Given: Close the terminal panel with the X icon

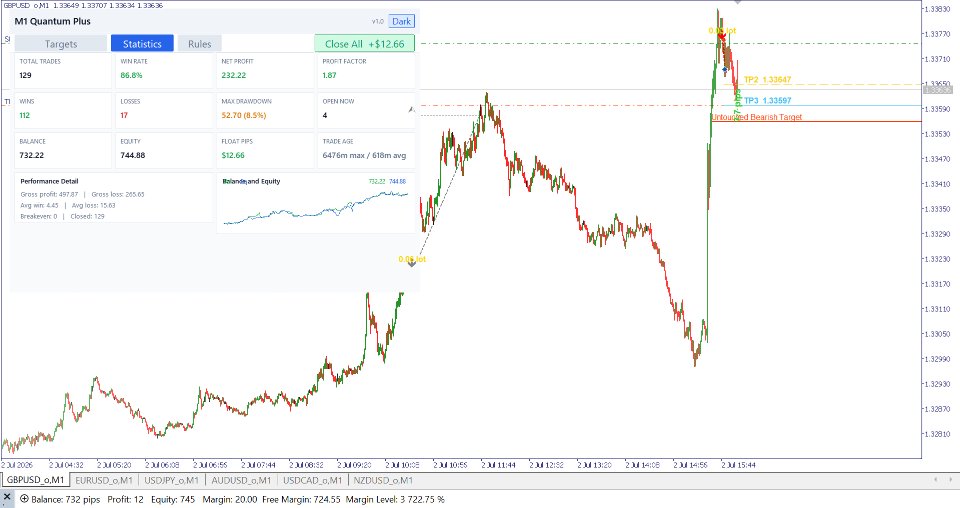Looking at the screenshot, I should click(x=7, y=498).
